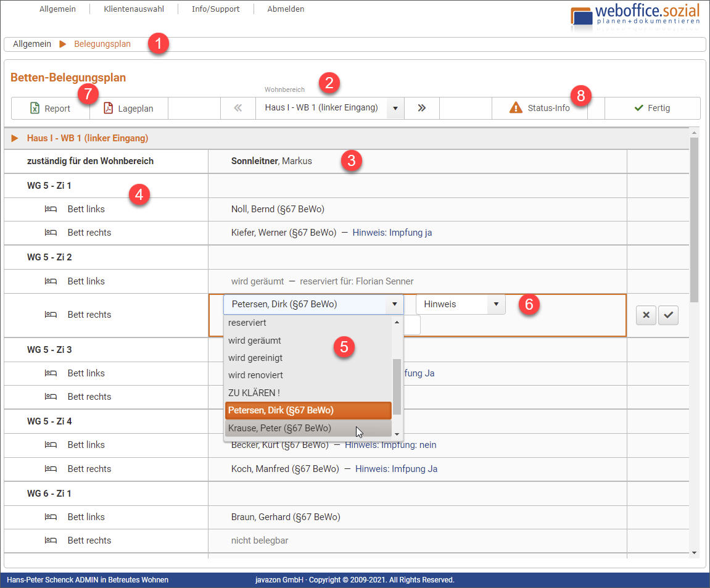Go to previous Wohnbereich with double-left arrows
Viewport: 710px width, 588px height.
pos(238,108)
